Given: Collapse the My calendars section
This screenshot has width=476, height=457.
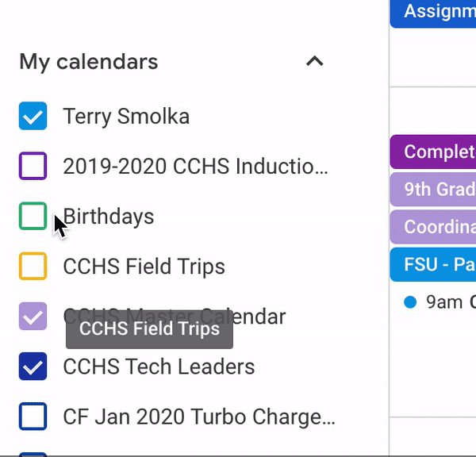Looking at the screenshot, I should [x=314, y=61].
